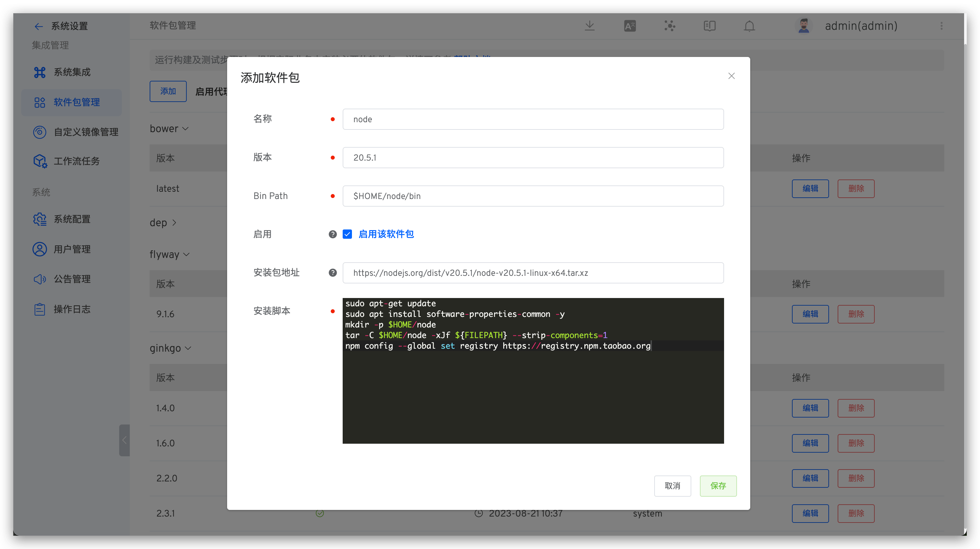This screenshot has height=549, width=980.
Task: Open the vertical three-dot menu
Action: [941, 26]
